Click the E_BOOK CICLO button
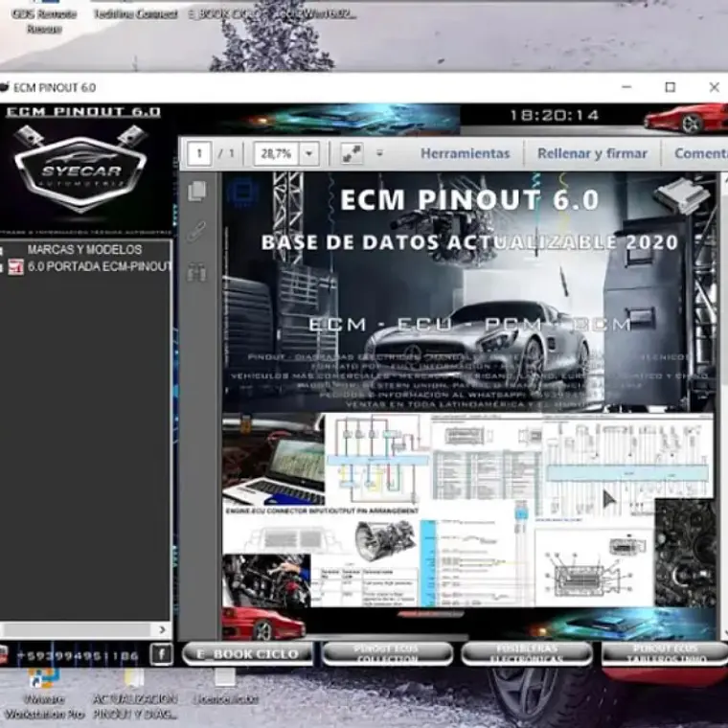Image resolution: width=728 pixels, height=728 pixels. click(x=247, y=653)
